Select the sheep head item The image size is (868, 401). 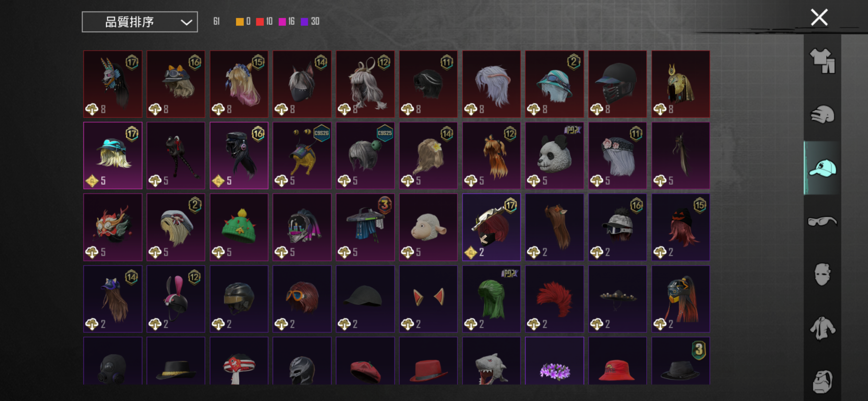428,227
